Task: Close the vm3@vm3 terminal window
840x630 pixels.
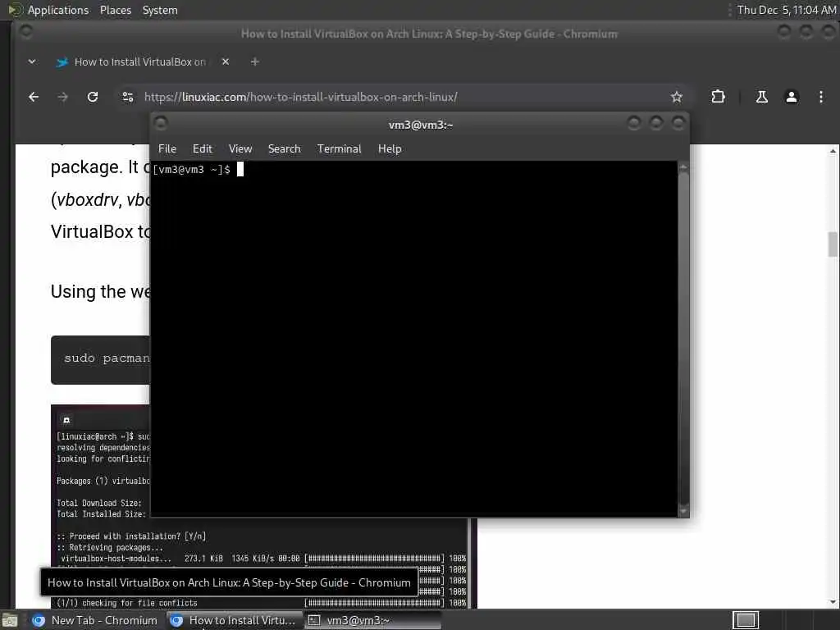Action: point(678,124)
